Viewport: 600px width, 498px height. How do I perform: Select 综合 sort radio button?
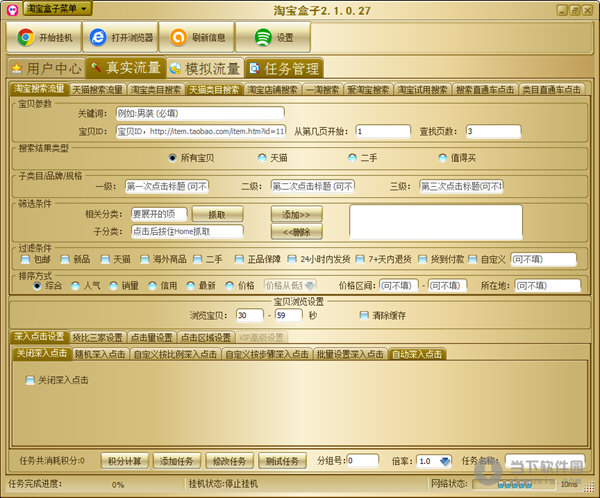pos(37,286)
